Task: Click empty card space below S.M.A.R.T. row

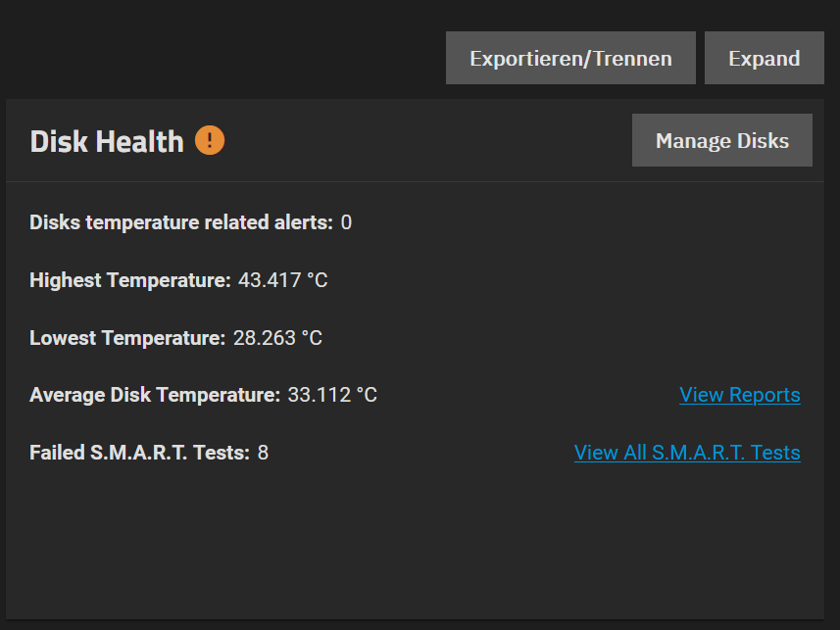Action: [415, 541]
